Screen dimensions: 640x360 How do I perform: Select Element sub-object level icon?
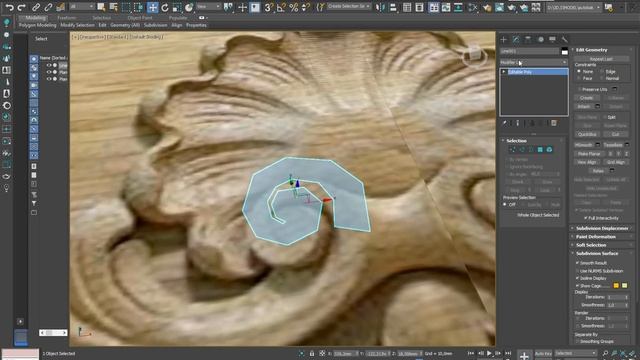(549, 150)
